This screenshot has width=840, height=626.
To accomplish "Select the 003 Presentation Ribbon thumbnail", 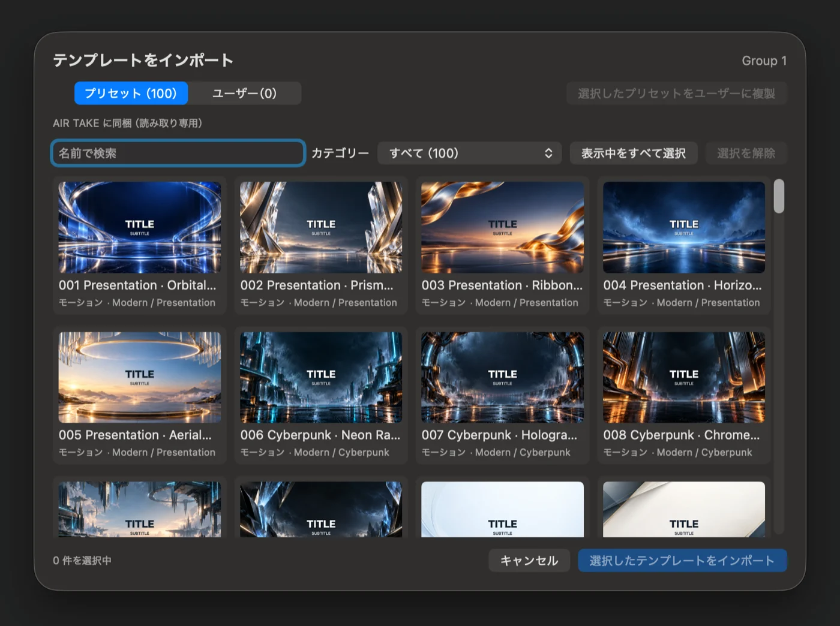I will tap(503, 227).
